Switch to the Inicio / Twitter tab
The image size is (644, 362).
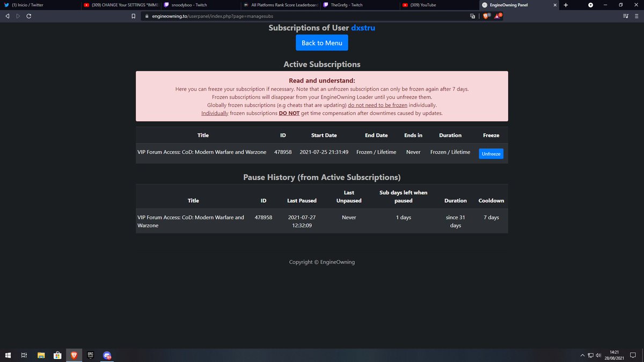coord(40,5)
